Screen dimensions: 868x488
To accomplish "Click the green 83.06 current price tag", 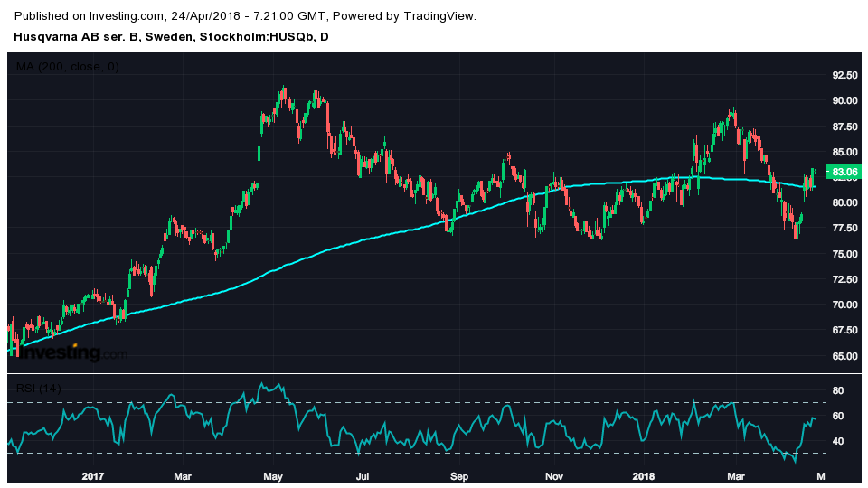I will (843, 172).
